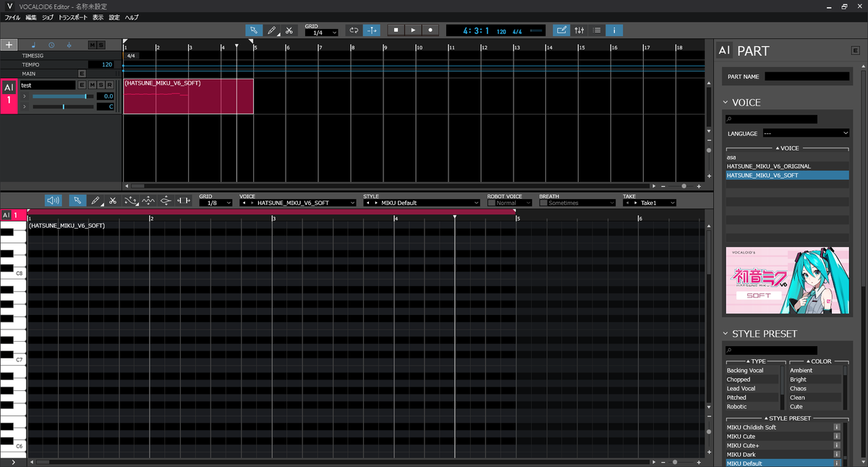Image resolution: width=868 pixels, height=467 pixels.
Task: Toggle the speaker monitor icon in editor
Action: coord(53,201)
